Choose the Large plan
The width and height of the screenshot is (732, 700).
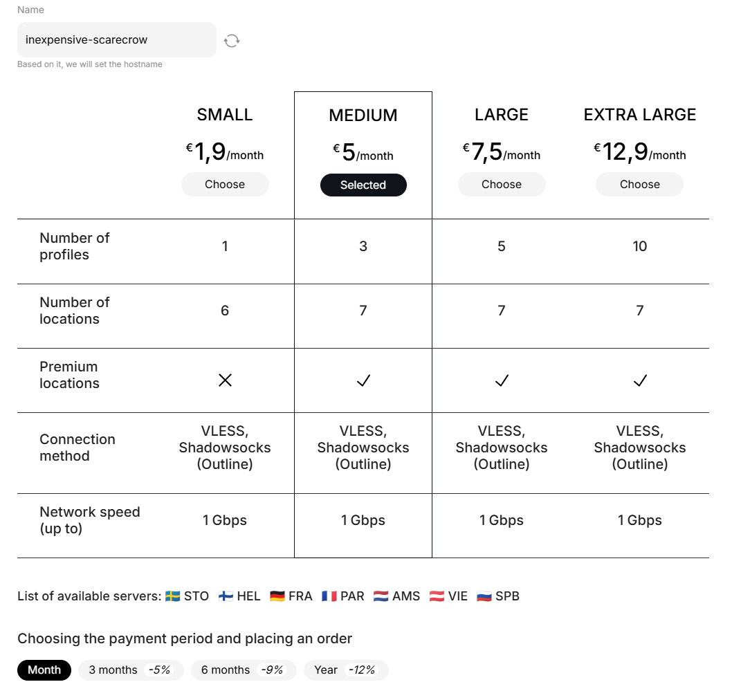pyautogui.click(x=502, y=185)
